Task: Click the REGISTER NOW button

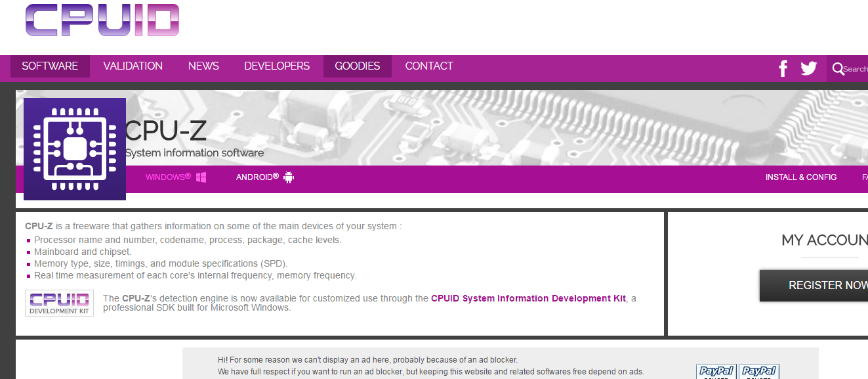Action: click(x=814, y=286)
